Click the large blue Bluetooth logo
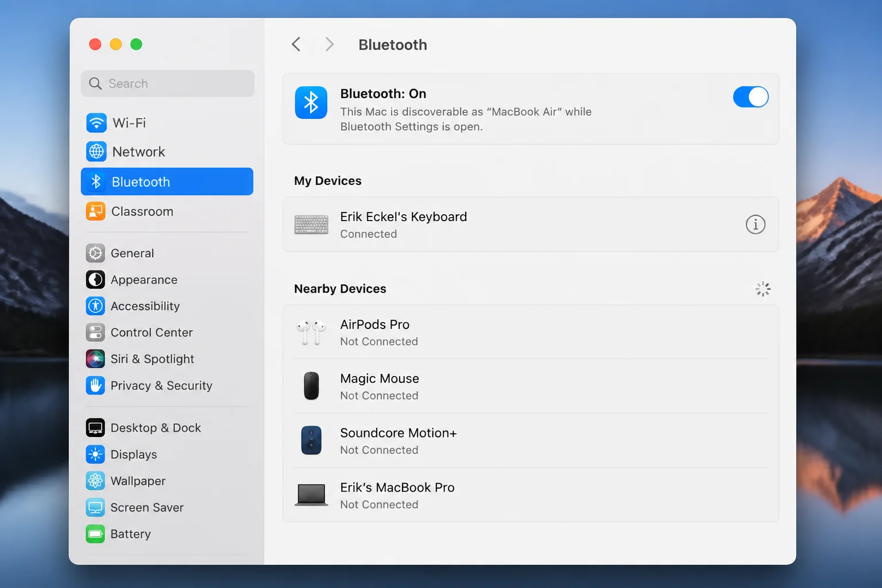The width and height of the screenshot is (882, 588). 311,103
